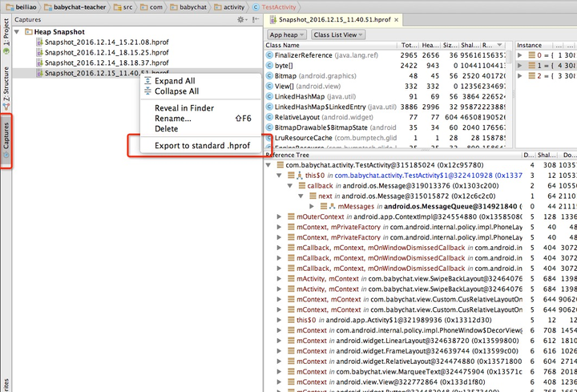Select the BitmapDrawable$BitmapState class row

385,127
